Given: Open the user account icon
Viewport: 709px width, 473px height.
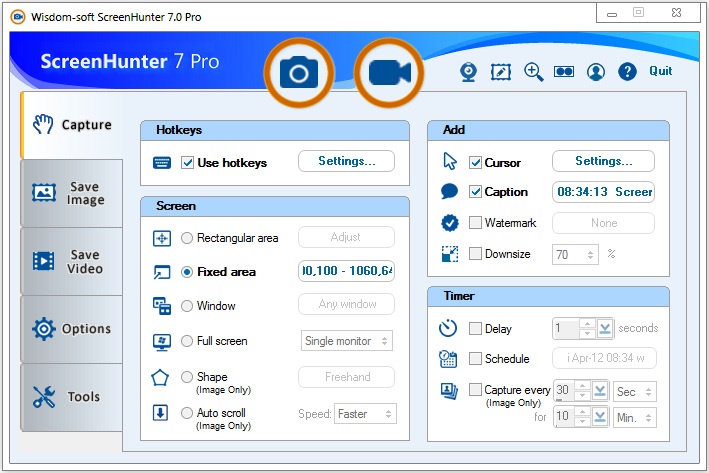Looking at the screenshot, I should (x=596, y=71).
